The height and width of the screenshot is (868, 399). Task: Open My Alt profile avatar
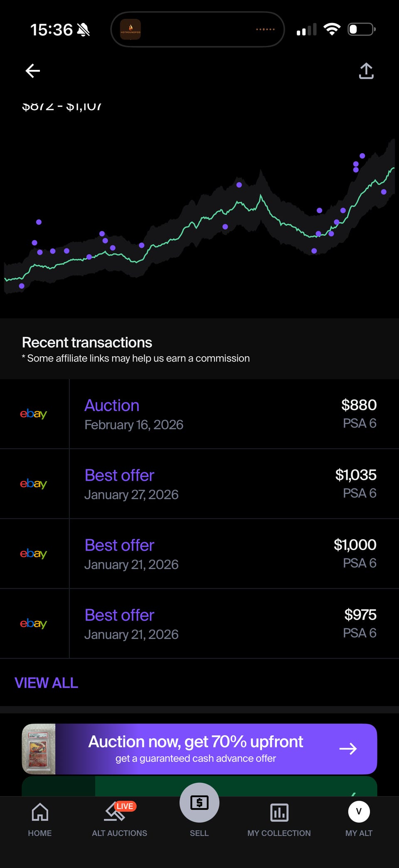(359, 811)
